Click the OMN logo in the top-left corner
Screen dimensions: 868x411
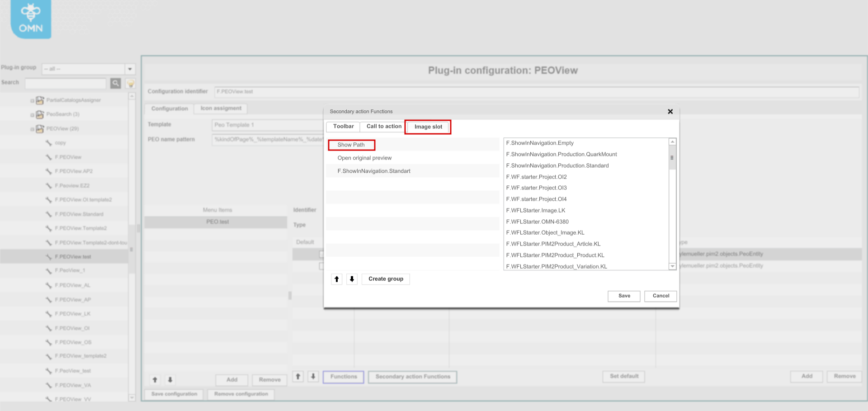click(x=30, y=19)
